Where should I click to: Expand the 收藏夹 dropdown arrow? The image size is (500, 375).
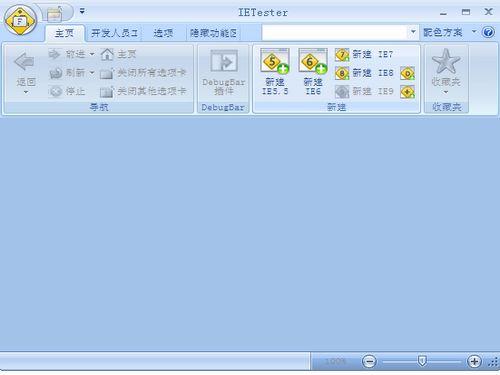(446, 92)
